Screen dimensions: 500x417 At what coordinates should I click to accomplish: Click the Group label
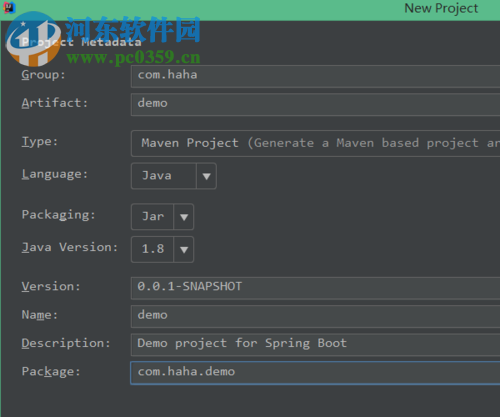(43, 75)
